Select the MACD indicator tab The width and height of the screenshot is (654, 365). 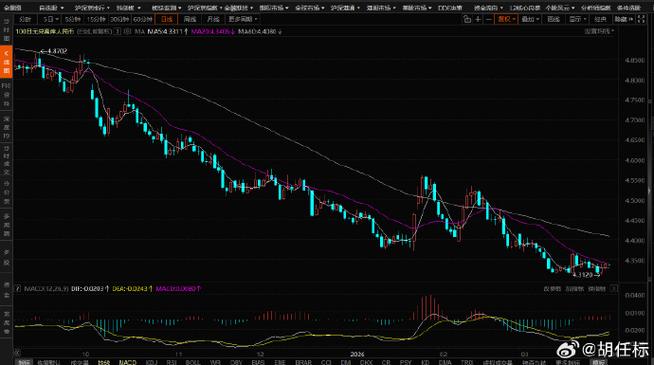tap(128, 362)
